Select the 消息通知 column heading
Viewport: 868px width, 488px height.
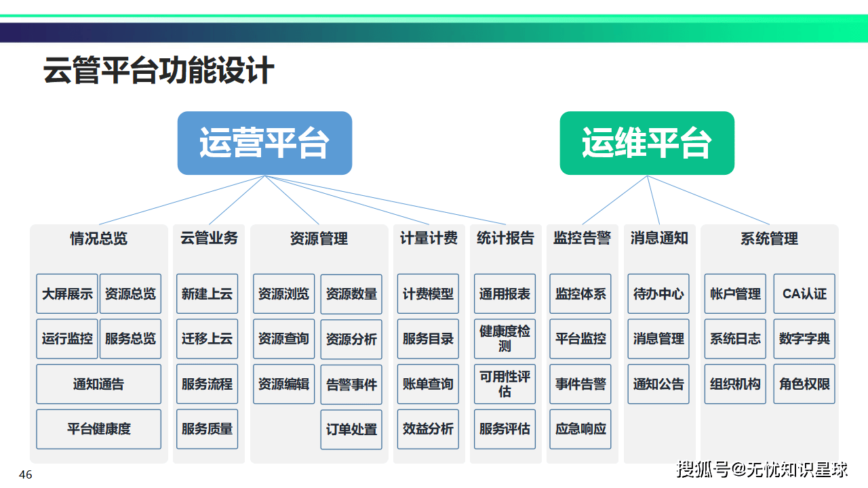(659, 238)
